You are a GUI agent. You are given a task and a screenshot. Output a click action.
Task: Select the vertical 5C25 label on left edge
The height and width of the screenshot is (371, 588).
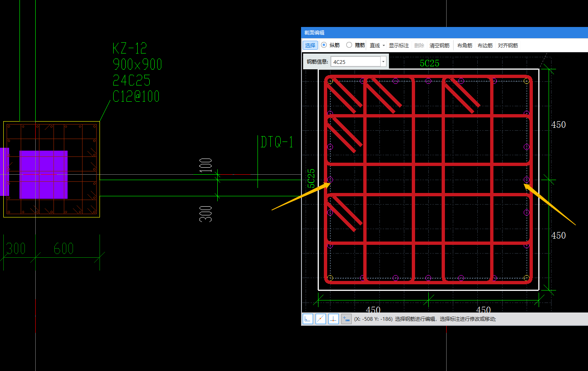(311, 178)
